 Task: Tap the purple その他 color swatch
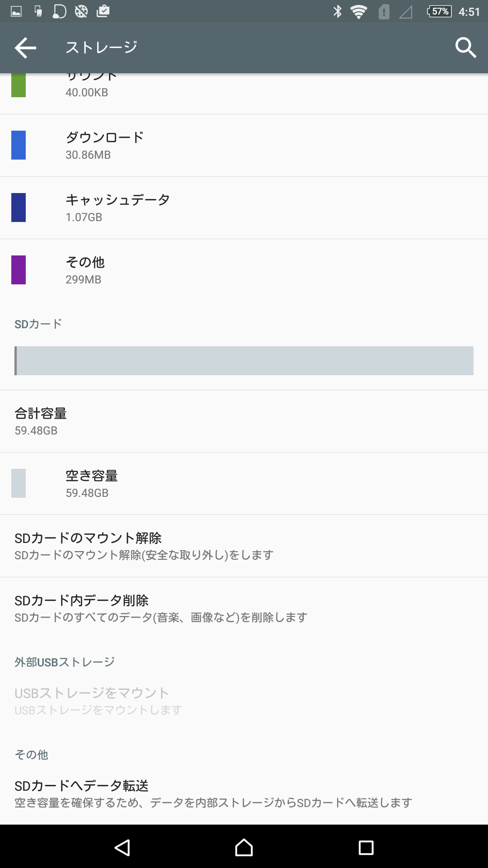[x=19, y=270]
